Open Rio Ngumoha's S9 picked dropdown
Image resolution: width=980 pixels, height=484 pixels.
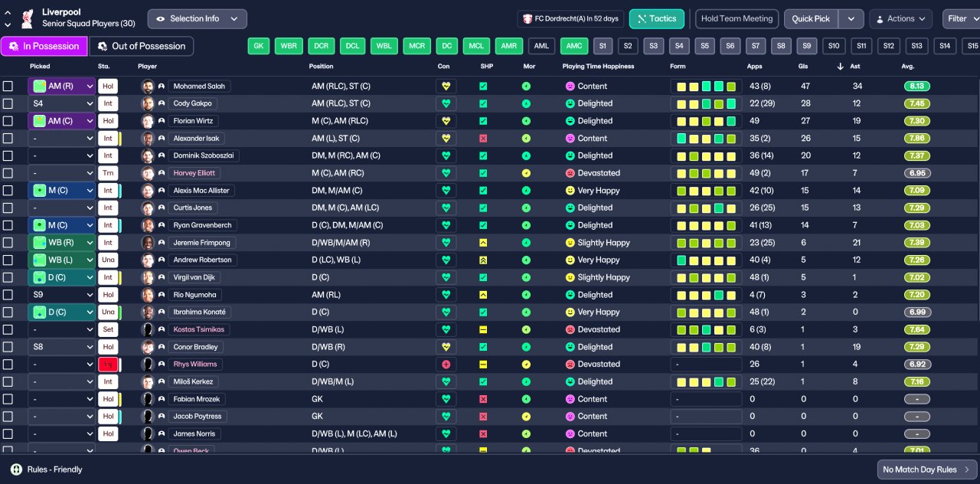[61, 295]
